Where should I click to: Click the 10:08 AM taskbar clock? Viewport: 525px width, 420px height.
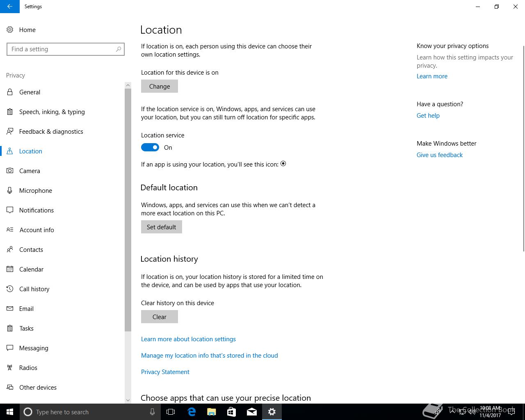491,412
